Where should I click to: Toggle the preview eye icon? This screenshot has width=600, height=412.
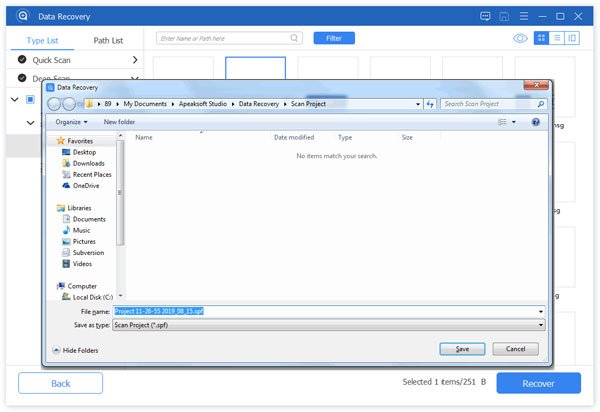[x=520, y=38]
